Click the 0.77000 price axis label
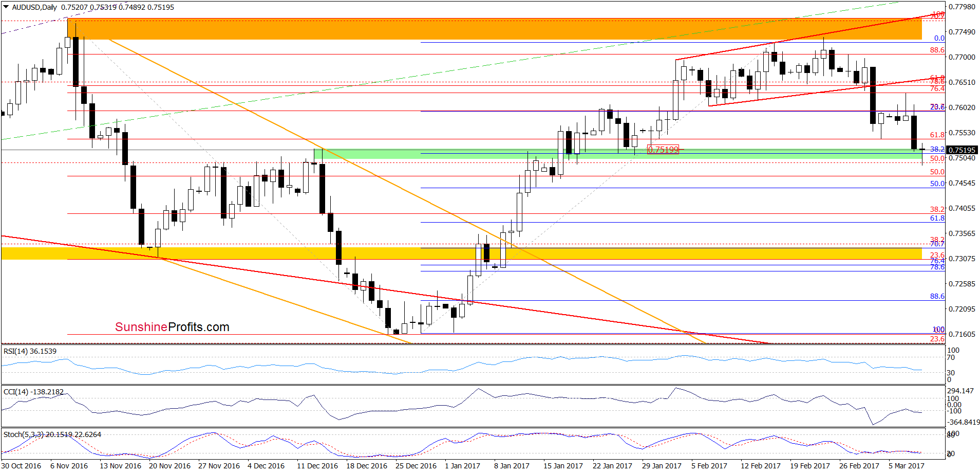The width and height of the screenshot is (980, 473). coord(962,57)
